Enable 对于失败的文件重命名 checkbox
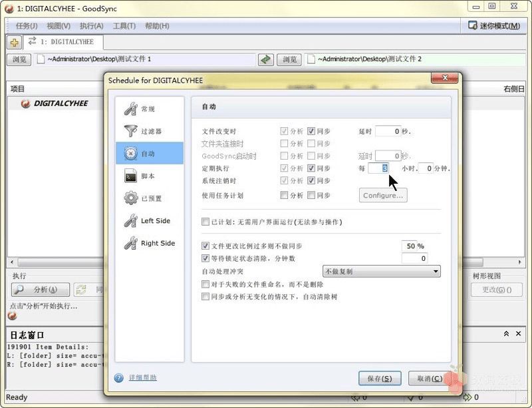Screen dimensions: 532x408 click(x=205, y=284)
